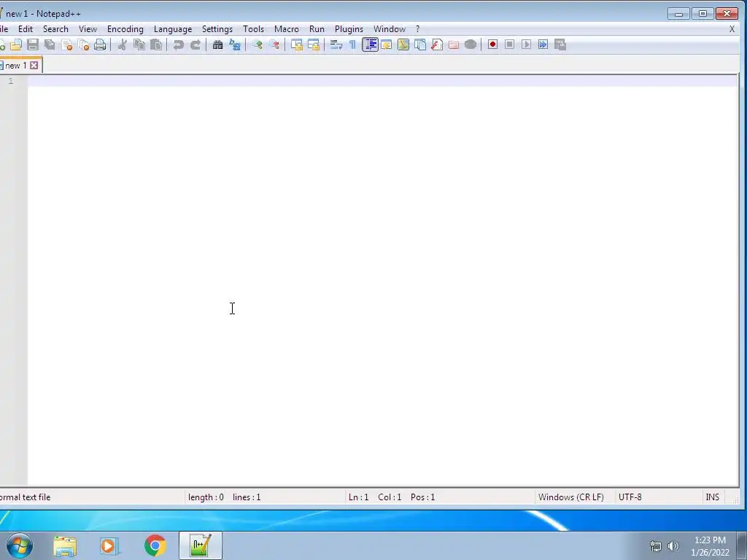Open Windows Explorer from the taskbar
This screenshot has width=747, height=560.
click(x=65, y=545)
